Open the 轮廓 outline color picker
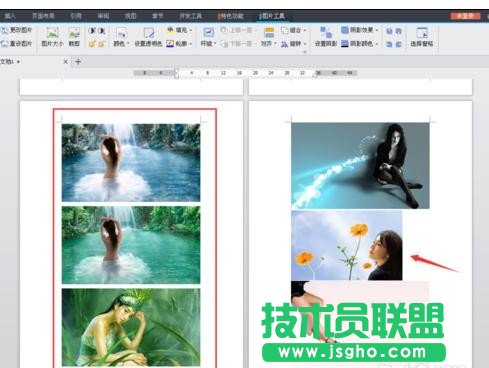489x368 pixels. point(179,44)
